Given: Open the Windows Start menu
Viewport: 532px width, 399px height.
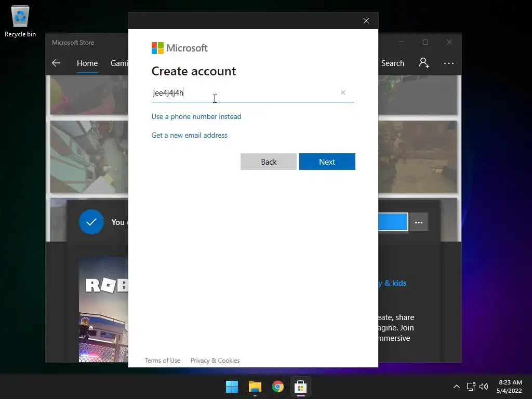Looking at the screenshot, I should (232, 387).
